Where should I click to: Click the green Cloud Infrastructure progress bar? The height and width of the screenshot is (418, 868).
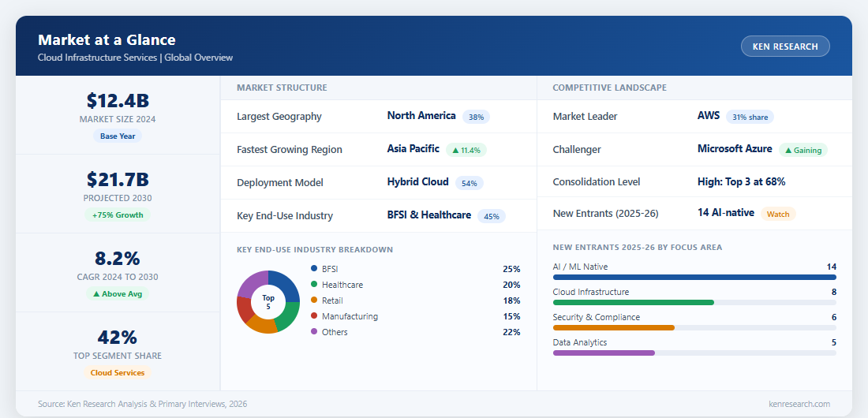click(x=634, y=302)
